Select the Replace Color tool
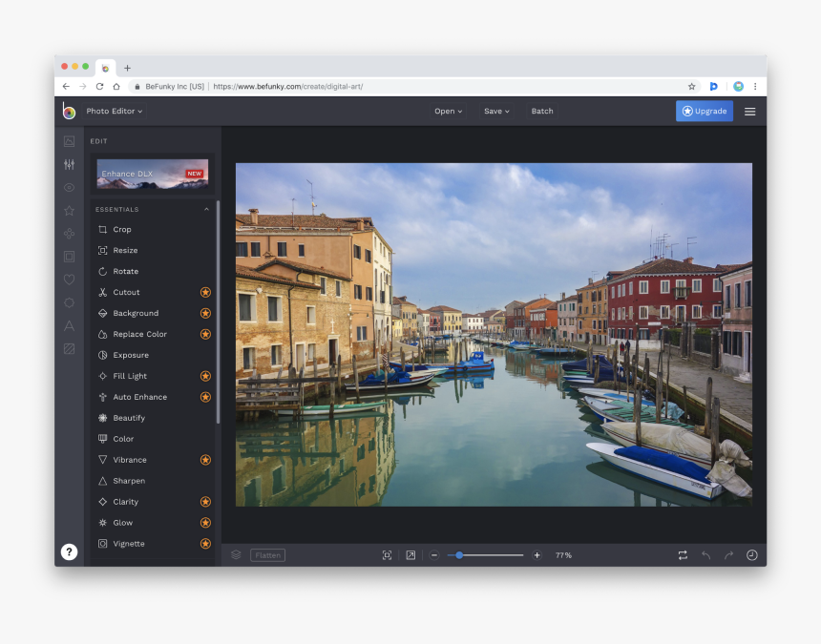 tap(153, 334)
